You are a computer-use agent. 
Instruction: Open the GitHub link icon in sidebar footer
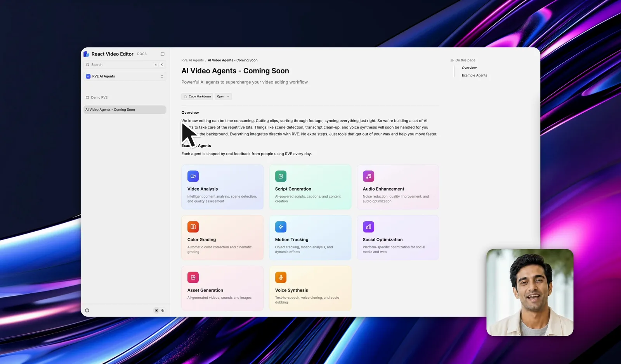tap(87, 310)
